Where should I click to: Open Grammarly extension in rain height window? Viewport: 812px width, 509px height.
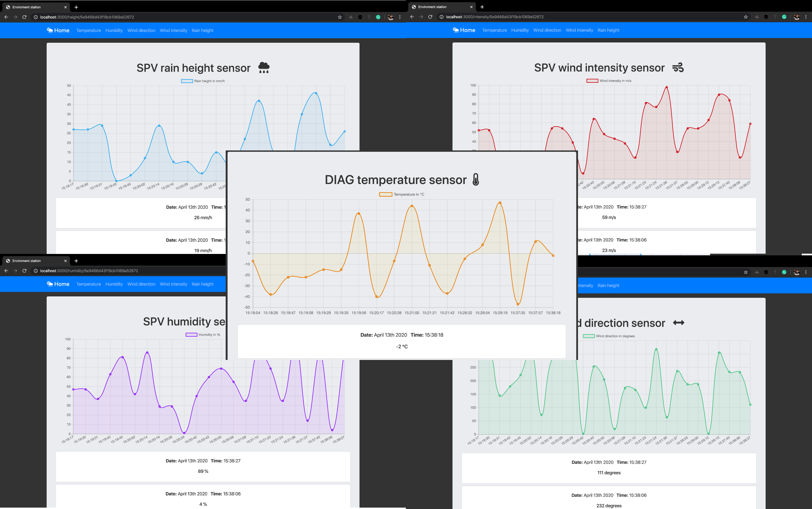click(x=378, y=17)
